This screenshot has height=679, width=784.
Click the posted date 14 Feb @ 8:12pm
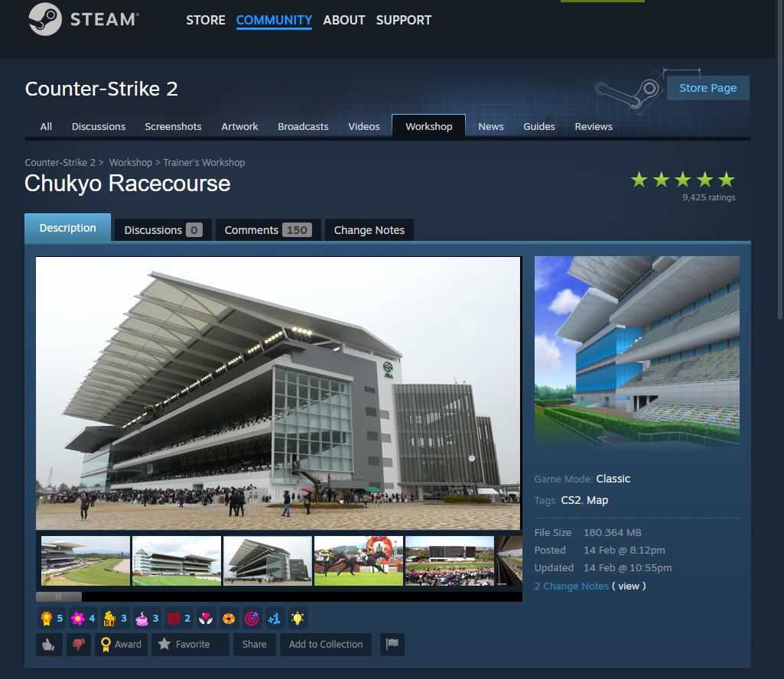click(624, 550)
